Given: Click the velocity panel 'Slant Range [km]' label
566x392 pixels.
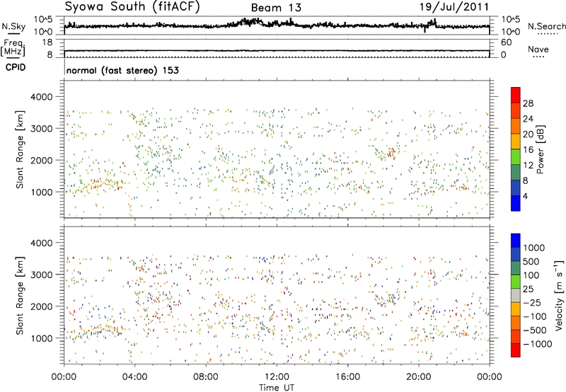Looking at the screenshot, I should [20, 295].
